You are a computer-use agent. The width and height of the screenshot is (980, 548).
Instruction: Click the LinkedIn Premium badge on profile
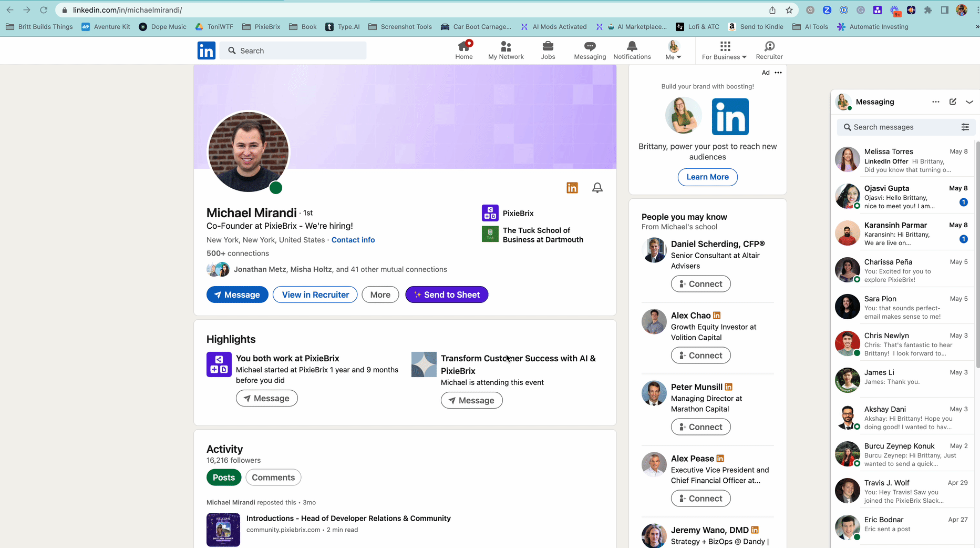coord(572,188)
